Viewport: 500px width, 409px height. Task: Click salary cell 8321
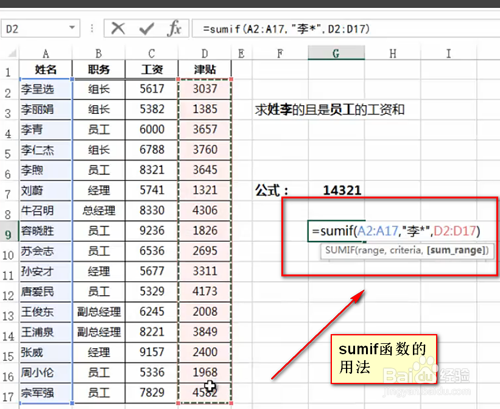pos(152,170)
